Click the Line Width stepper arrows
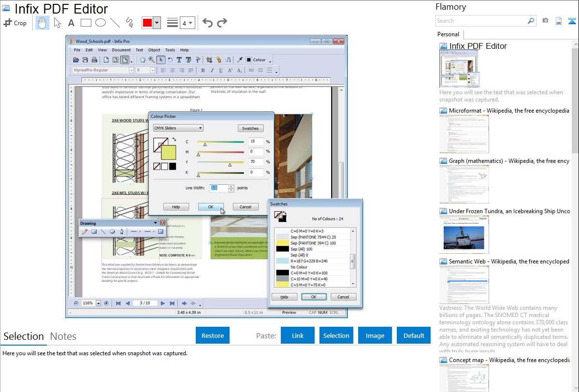This screenshot has width=579, height=392. click(231, 188)
